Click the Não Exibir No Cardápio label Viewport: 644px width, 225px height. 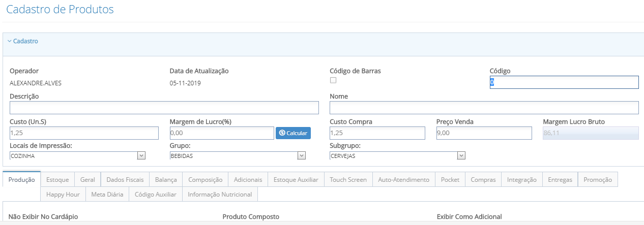[x=43, y=217]
